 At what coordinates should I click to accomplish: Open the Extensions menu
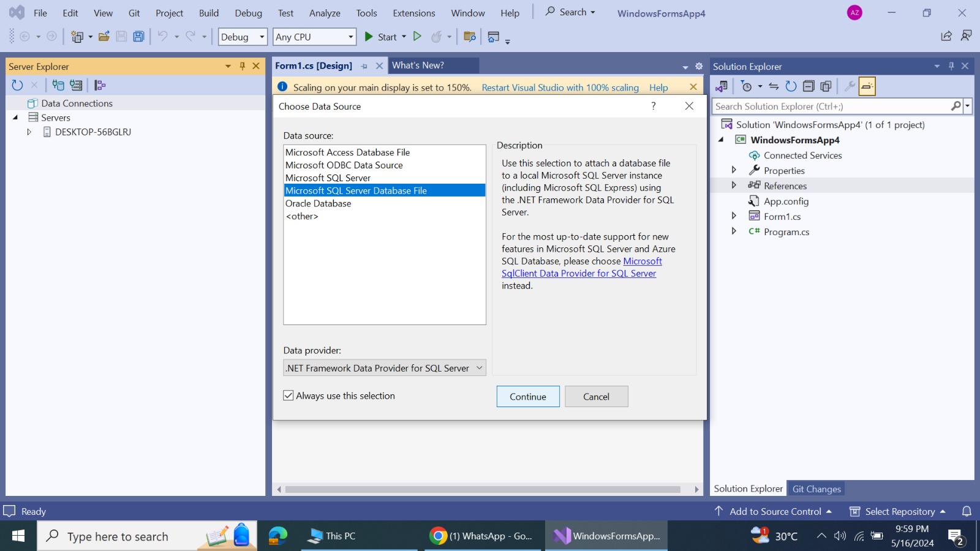(x=414, y=13)
